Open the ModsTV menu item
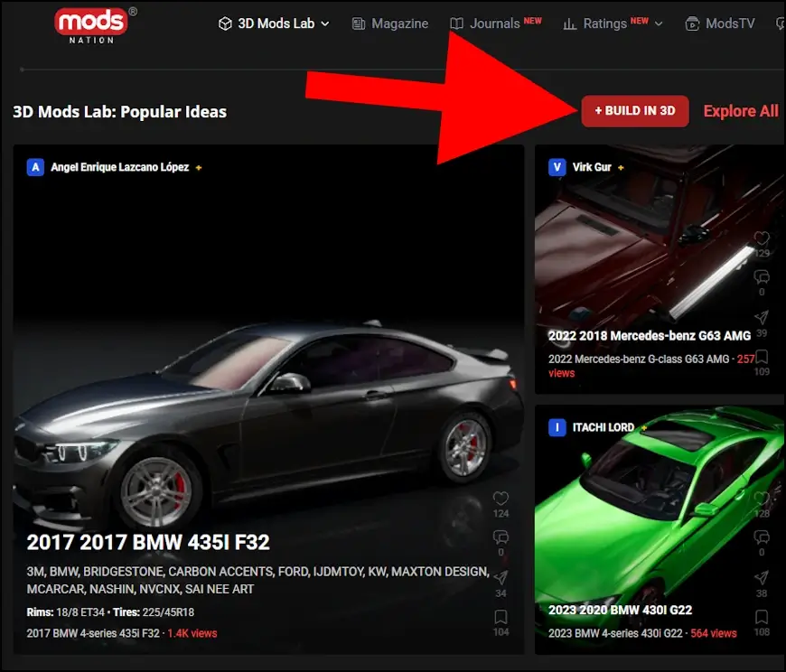Viewport: 786px width, 672px height. click(x=720, y=23)
